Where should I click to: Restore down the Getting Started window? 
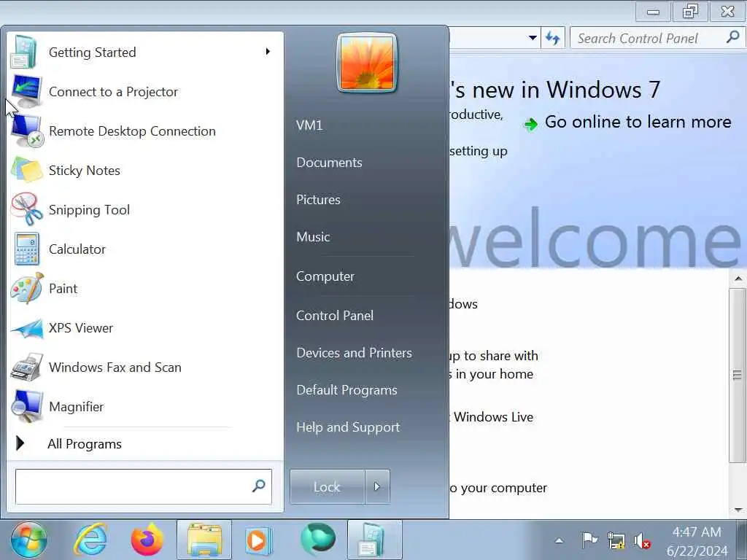690,12
